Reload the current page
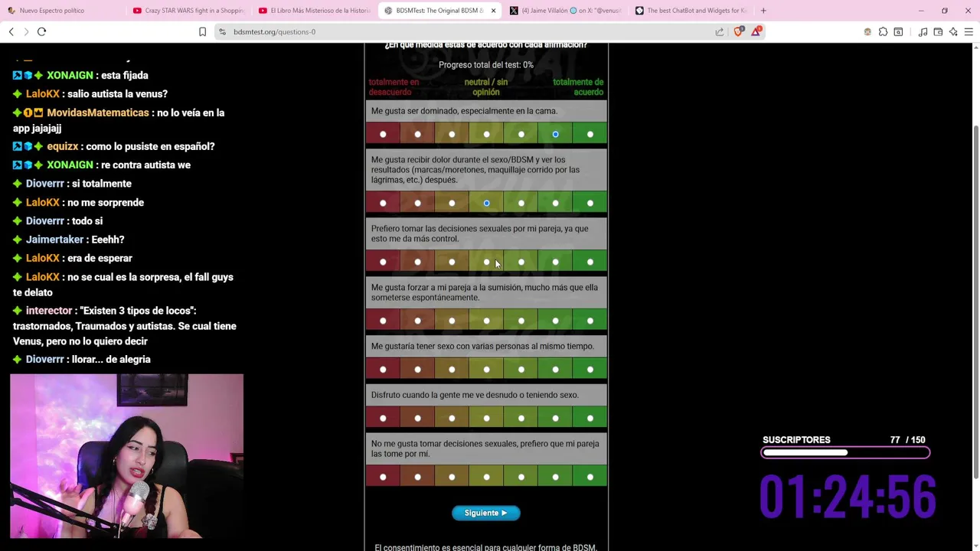980x551 pixels. (x=41, y=31)
